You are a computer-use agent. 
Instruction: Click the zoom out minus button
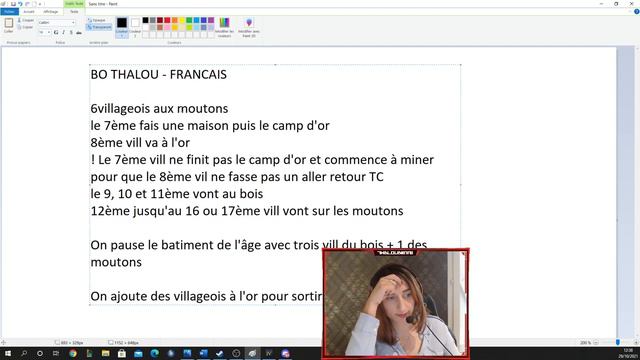click(x=596, y=342)
